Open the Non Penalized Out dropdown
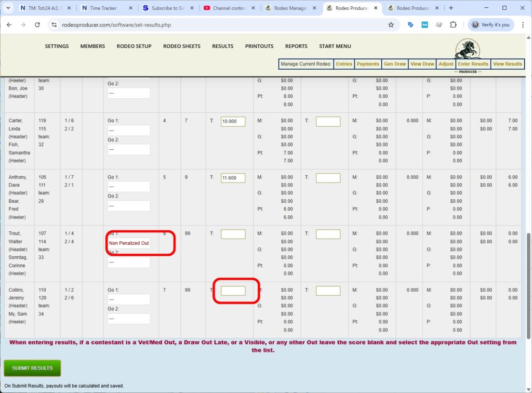532x393 pixels. tap(128, 243)
